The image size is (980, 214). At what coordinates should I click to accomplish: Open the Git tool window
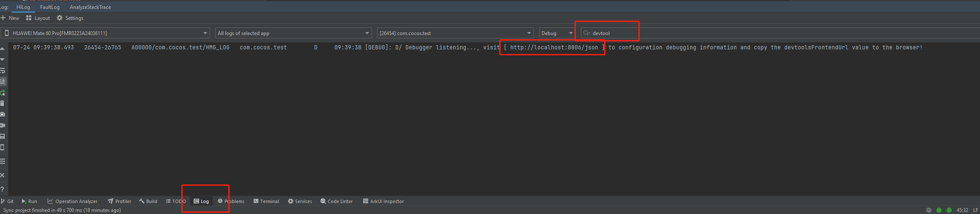[7, 201]
